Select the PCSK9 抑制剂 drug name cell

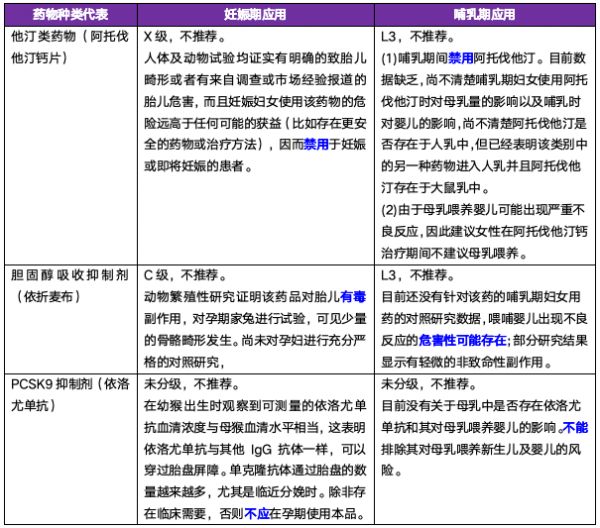pyautogui.click(x=69, y=393)
